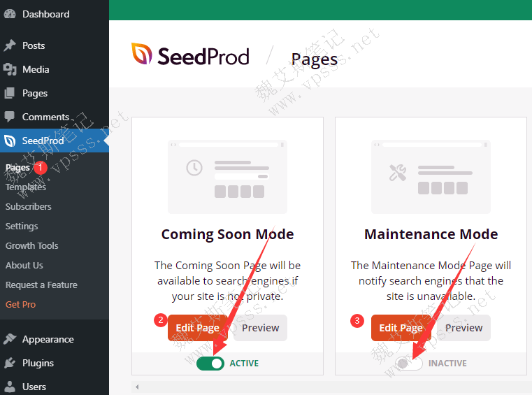Click Edit Page under Coming Soon Mode
The image size is (532, 395).
pyautogui.click(x=198, y=328)
